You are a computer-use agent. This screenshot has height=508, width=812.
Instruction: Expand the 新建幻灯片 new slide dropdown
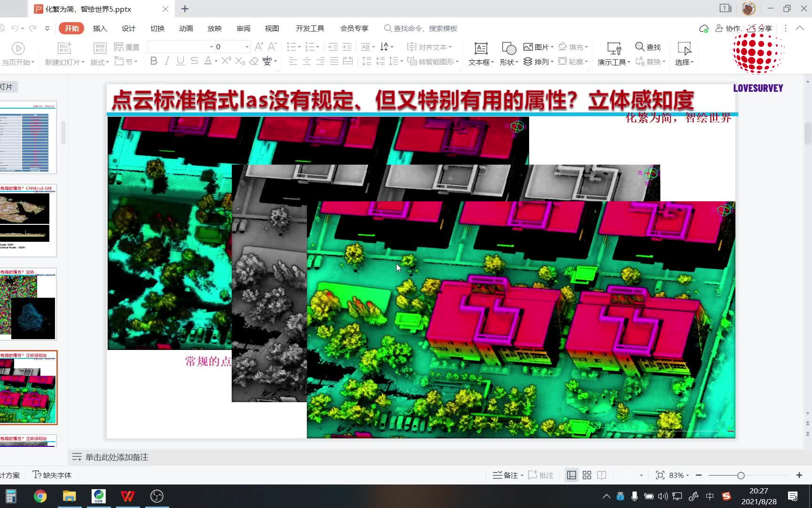[83, 62]
